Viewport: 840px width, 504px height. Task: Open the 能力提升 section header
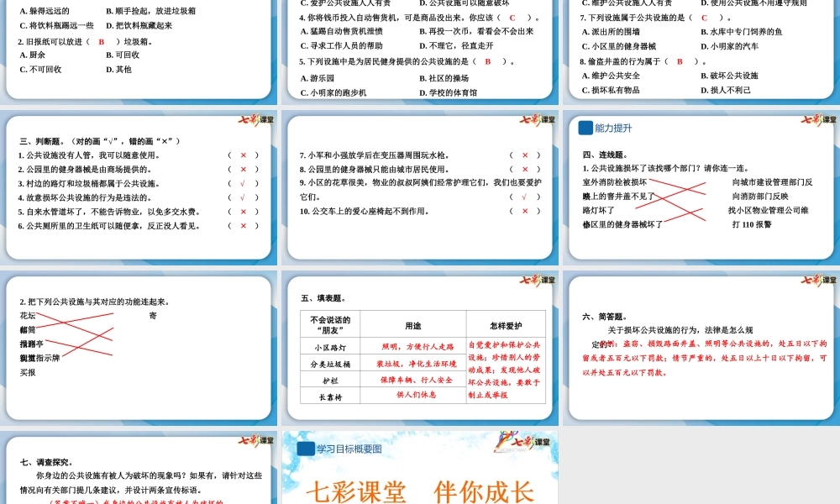tap(612, 128)
